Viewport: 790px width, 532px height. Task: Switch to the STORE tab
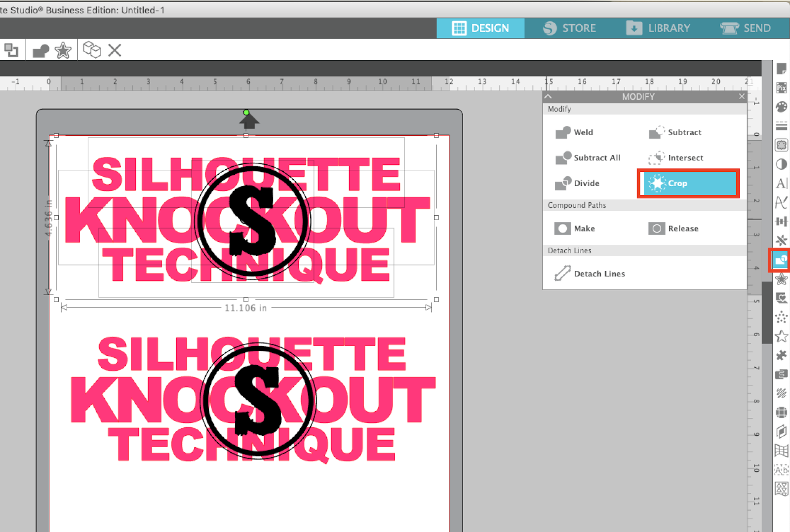click(571, 28)
